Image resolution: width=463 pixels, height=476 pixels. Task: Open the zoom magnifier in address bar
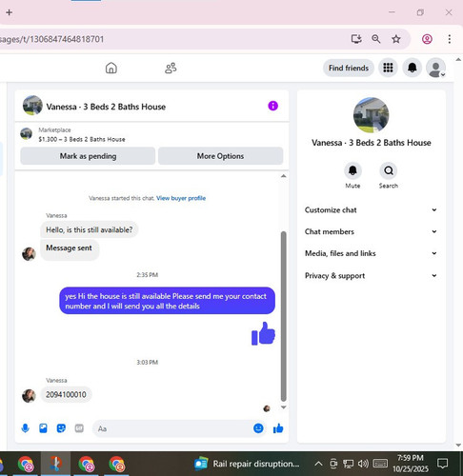coord(376,39)
